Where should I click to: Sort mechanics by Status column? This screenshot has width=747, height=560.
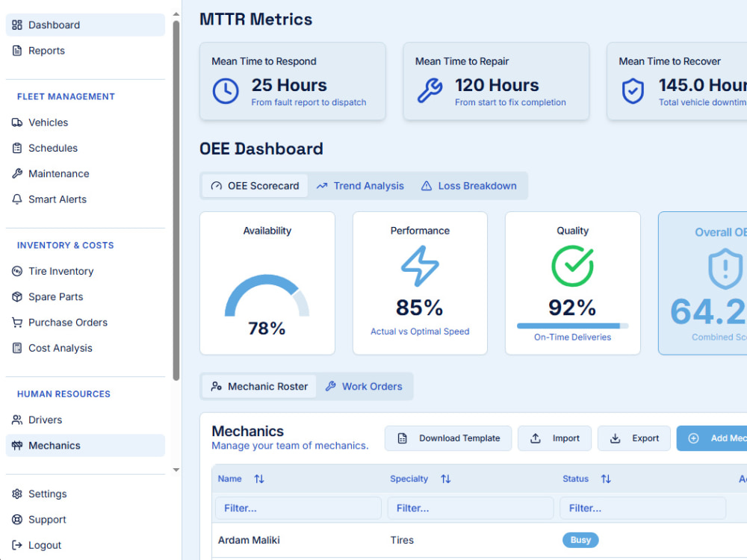click(606, 479)
